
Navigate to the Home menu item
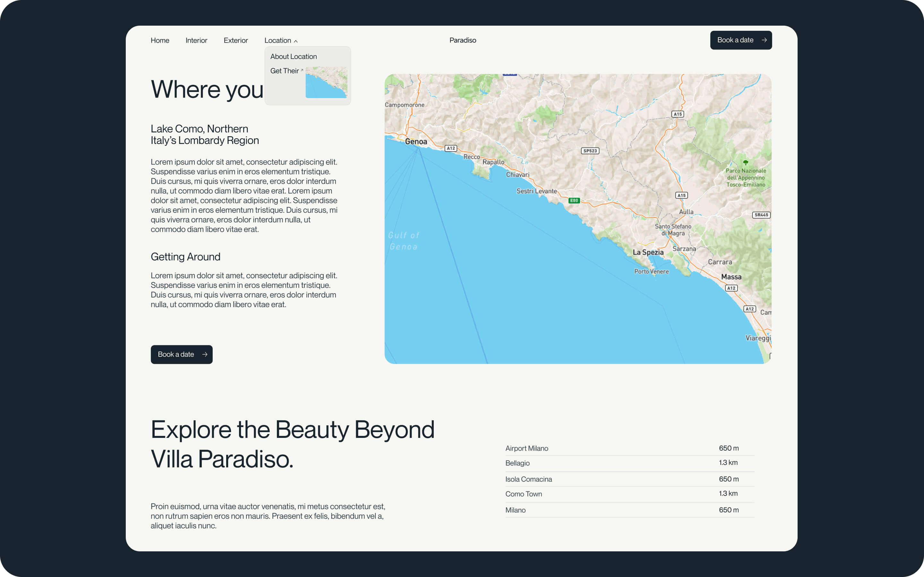pyautogui.click(x=159, y=40)
